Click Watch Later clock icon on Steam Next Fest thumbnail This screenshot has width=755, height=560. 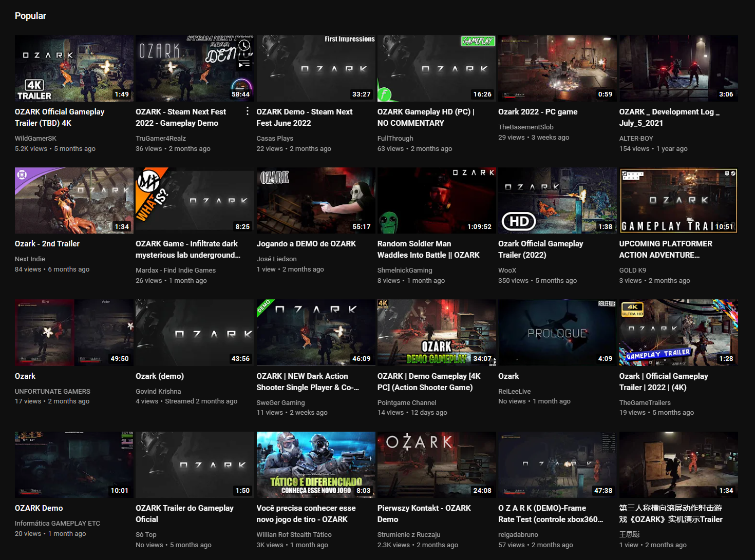[244, 46]
